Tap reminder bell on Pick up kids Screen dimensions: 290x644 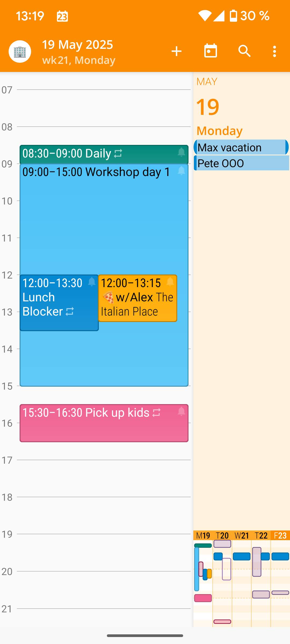pyautogui.click(x=182, y=411)
